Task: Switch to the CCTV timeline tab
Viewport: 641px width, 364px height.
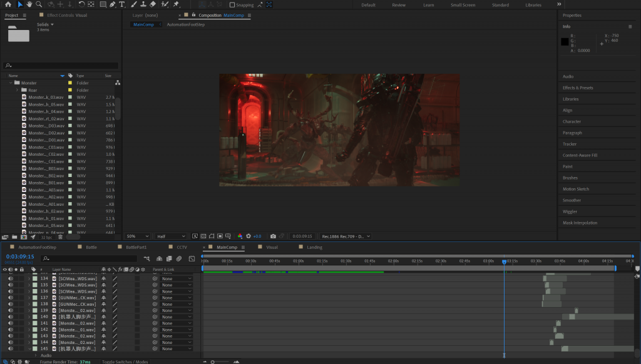Action: (182, 247)
